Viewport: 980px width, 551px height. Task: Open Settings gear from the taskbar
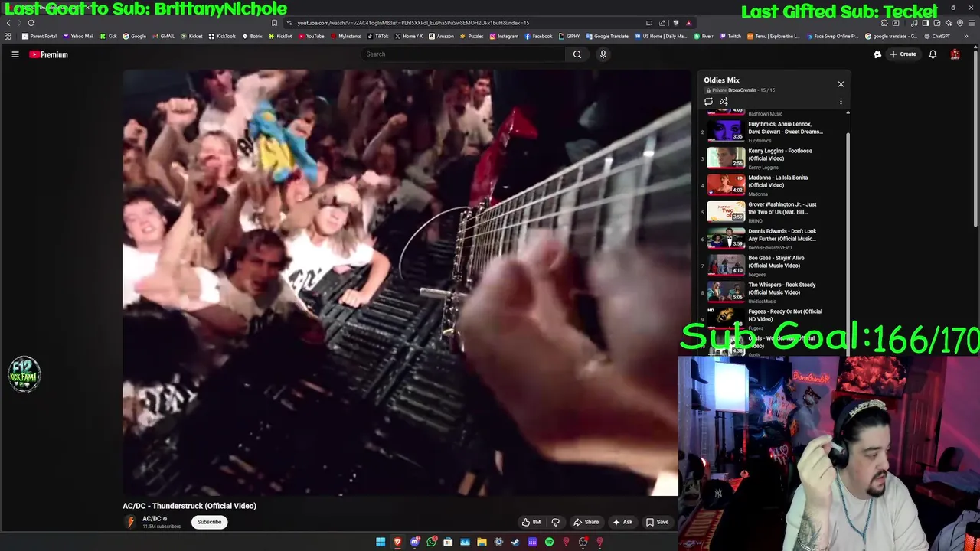pos(498,543)
